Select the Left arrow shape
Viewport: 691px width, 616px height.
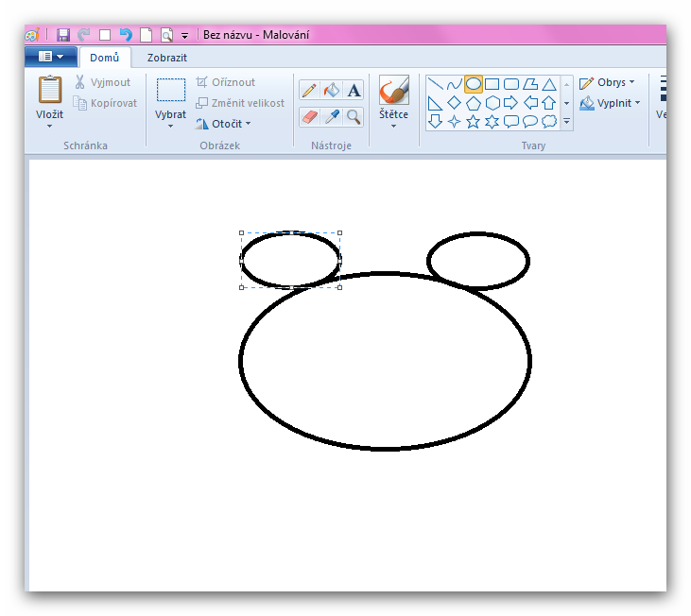point(530,104)
